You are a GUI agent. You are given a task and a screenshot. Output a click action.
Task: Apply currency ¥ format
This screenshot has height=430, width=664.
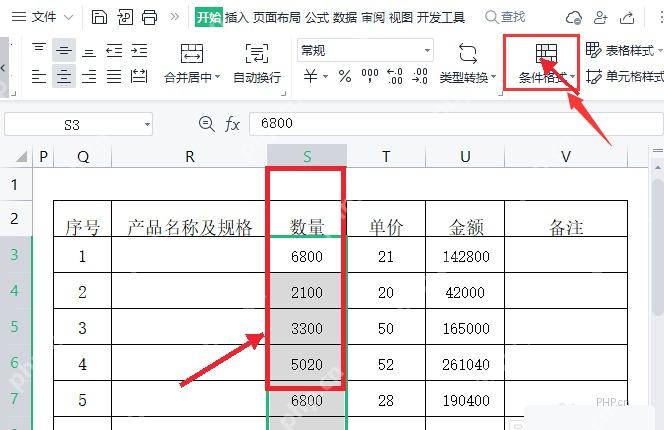pos(310,76)
